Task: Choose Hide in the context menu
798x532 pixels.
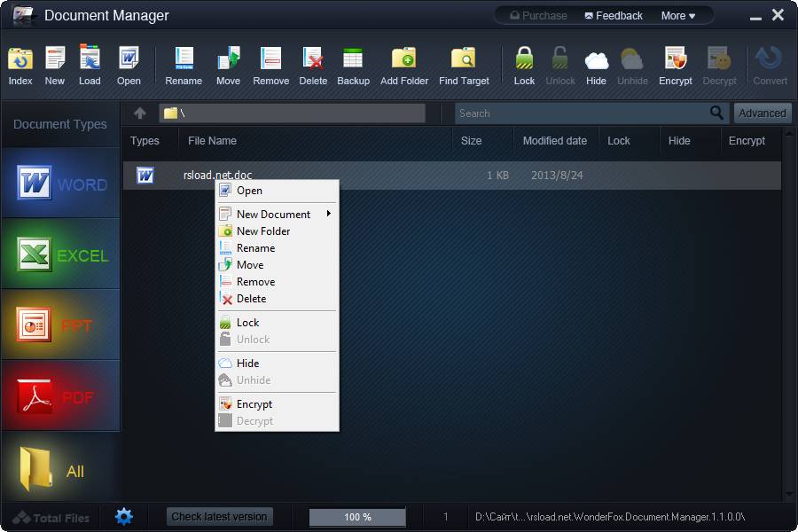Action: pos(278,363)
